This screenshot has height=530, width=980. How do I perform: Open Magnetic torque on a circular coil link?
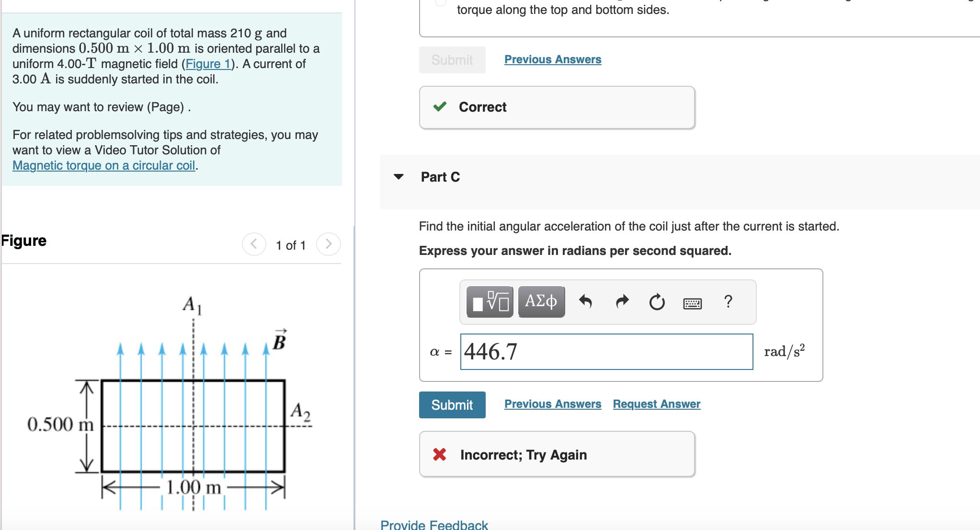pyautogui.click(x=104, y=165)
